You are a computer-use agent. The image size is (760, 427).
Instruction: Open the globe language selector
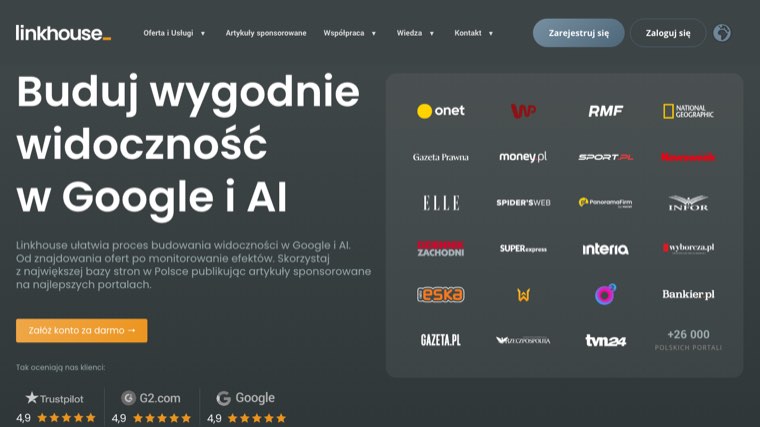pyautogui.click(x=722, y=33)
